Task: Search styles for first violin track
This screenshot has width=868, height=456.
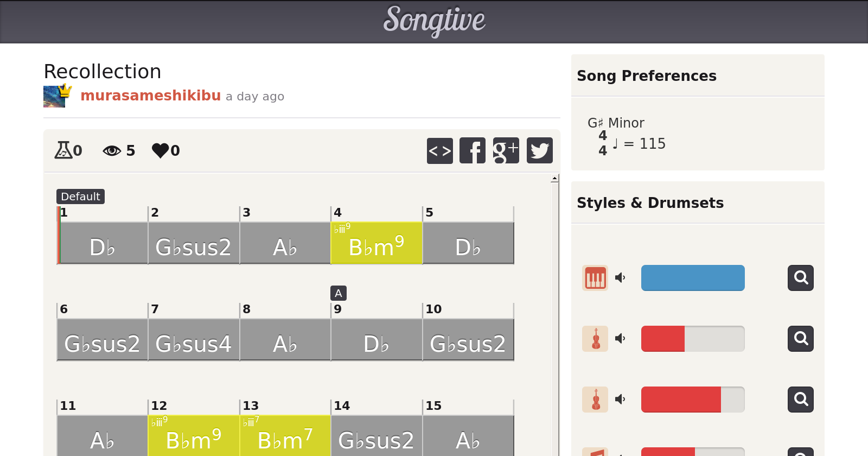Action: click(x=800, y=339)
